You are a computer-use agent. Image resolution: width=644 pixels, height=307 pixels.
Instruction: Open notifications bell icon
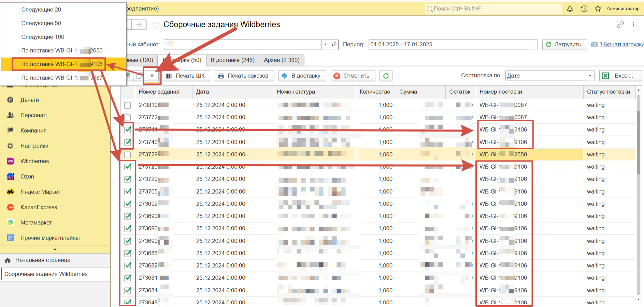tap(570, 9)
